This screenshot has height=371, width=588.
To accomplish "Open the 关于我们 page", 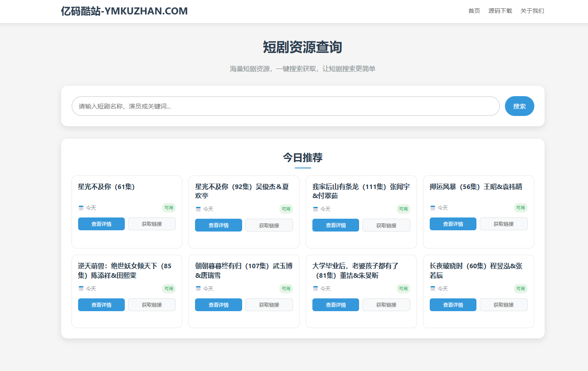I will (x=532, y=11).
